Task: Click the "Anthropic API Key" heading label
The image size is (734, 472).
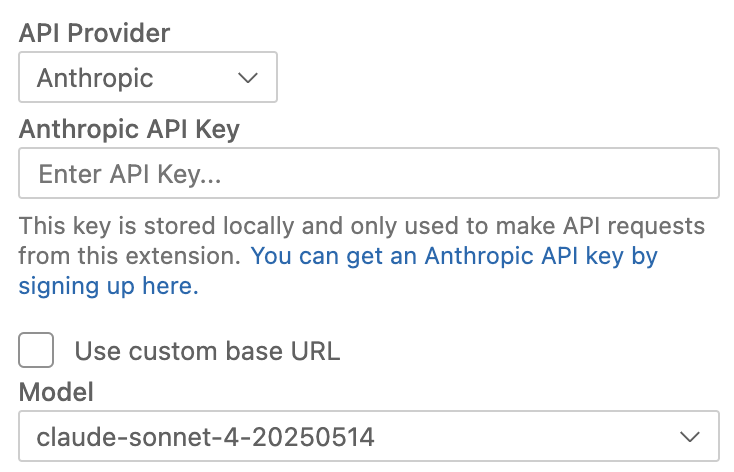Action: tap(129, 129)
